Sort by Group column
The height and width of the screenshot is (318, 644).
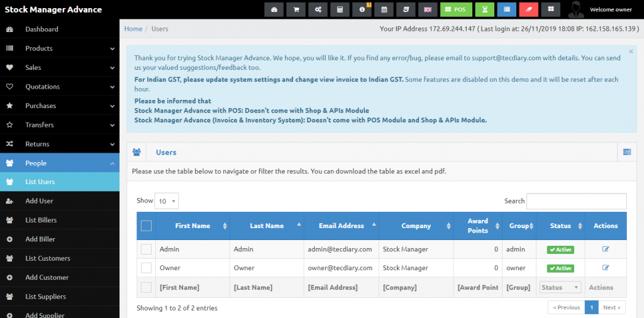click(519, 226)
